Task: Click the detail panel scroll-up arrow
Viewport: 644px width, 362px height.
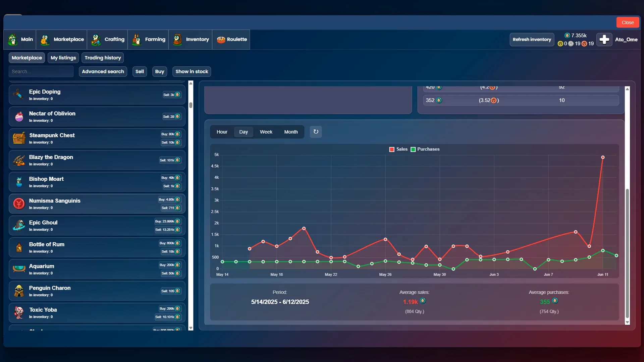Action: [x=627, y=89]
